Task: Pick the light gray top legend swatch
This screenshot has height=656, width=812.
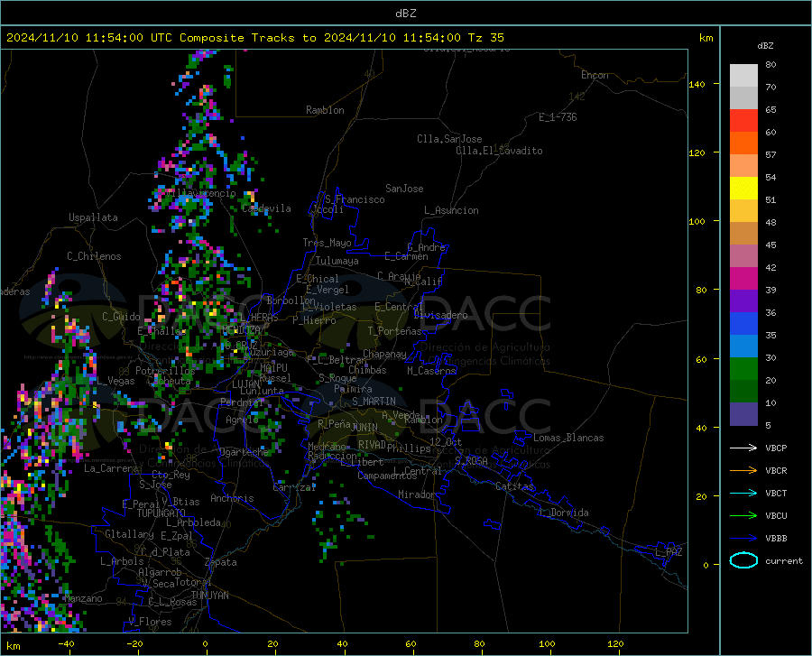Action: click(743, 76)
